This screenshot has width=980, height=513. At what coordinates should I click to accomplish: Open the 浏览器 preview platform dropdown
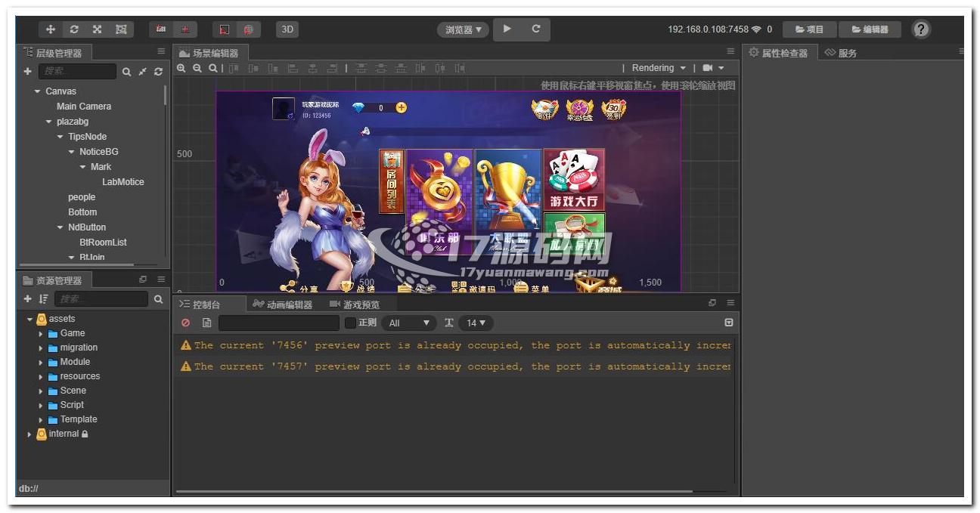click(x=463, y=30)
